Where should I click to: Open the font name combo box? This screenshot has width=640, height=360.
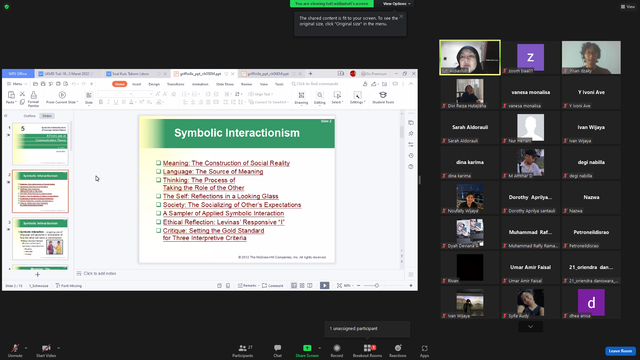click(x=115, y=94)
